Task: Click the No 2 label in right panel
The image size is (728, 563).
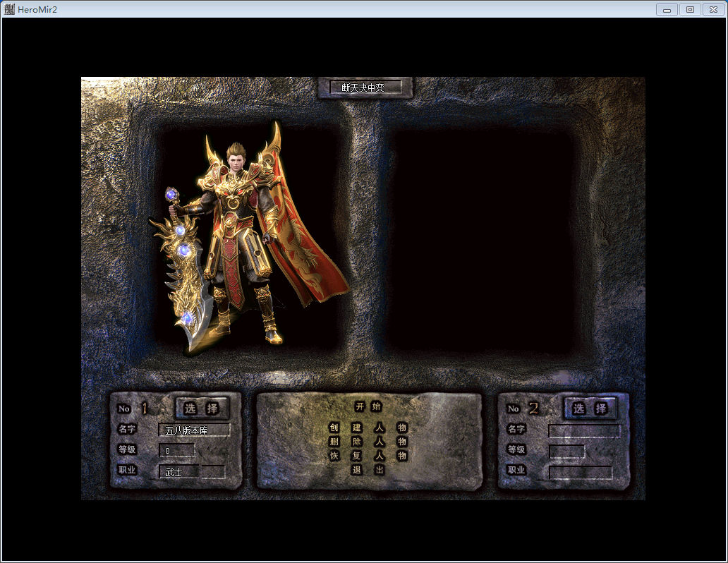Action: pyautogui.click(x=522, y=408)
